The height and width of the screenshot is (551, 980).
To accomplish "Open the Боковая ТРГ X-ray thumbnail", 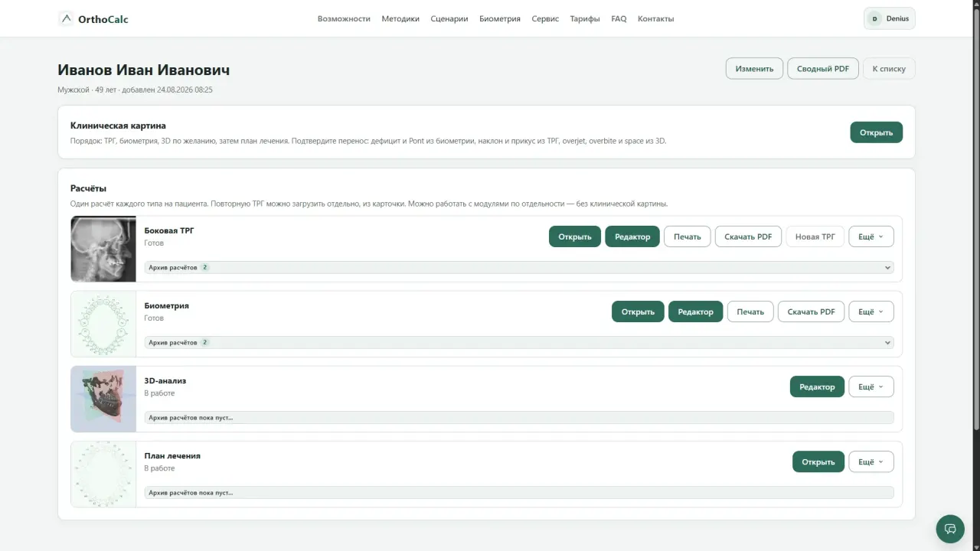I will [103, 249].
